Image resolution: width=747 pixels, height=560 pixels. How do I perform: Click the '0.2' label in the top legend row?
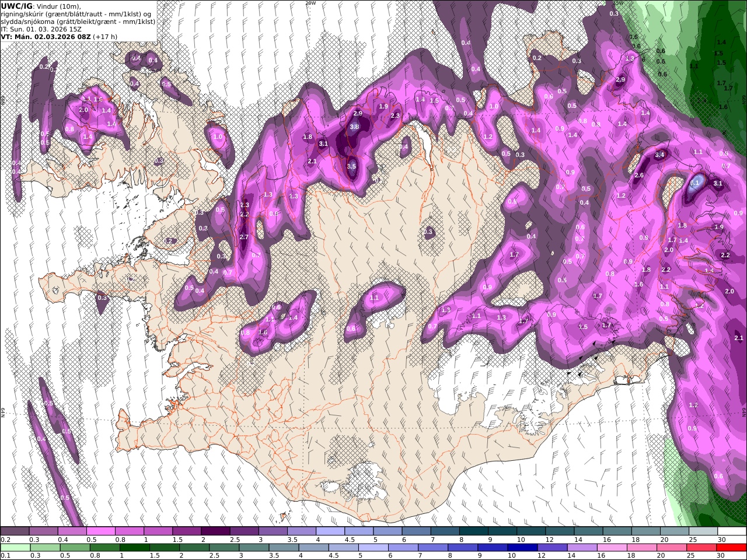pos(5,540)
